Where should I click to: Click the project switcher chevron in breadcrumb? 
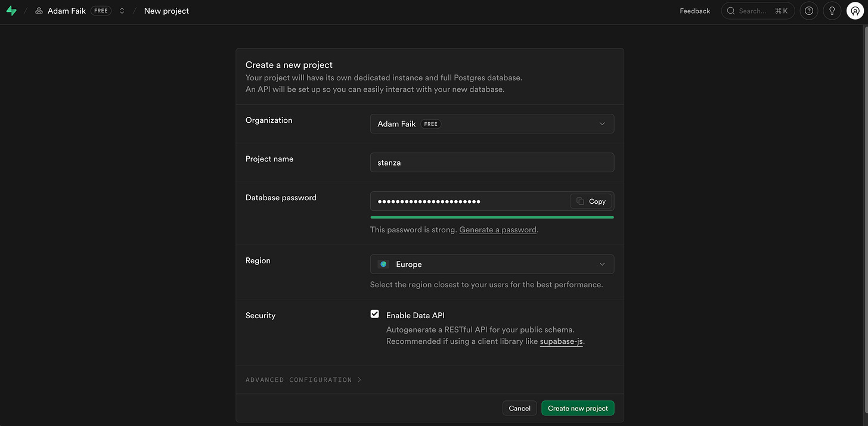click(121, 10)
